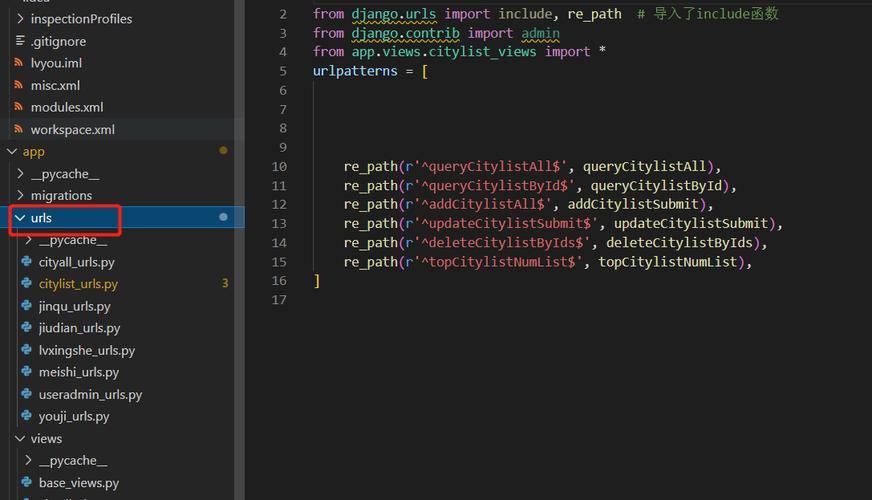Collapse the app folder arrow

point(12,152)
